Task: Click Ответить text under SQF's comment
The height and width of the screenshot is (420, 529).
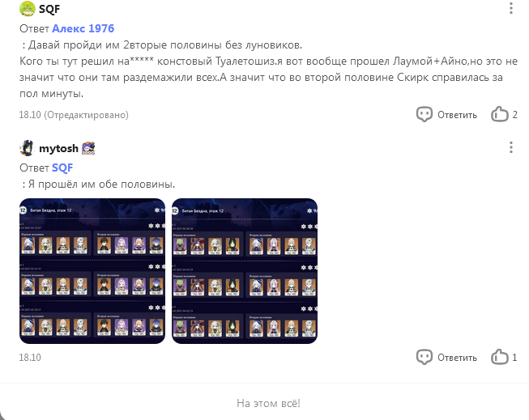Action: tap(457, 115)
